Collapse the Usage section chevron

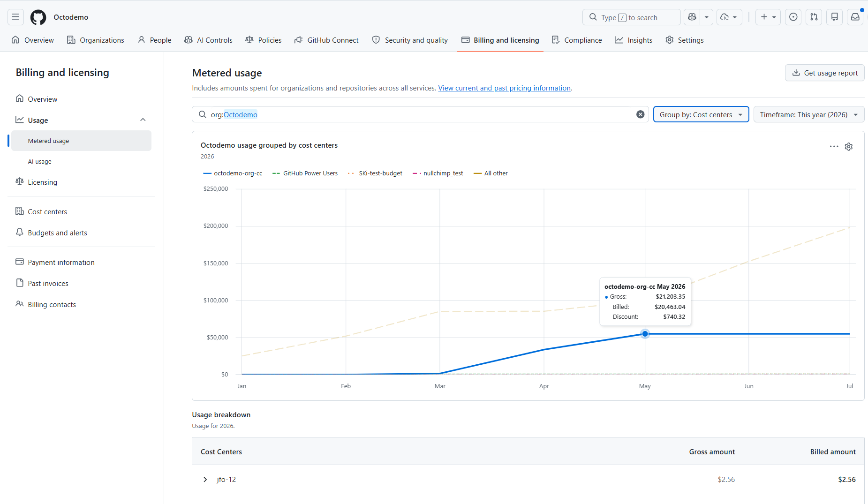coord(143,120)
